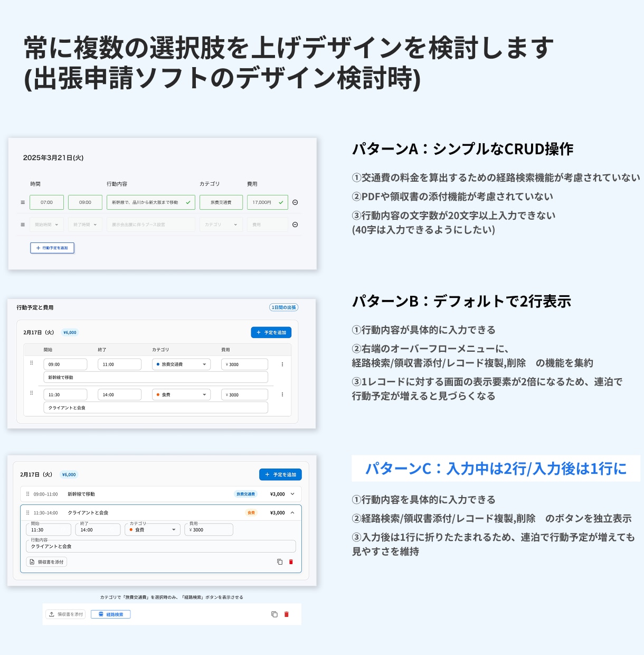644x655 pixels.
Task: Click the highlighted パターンC heading
Action: (x=496, y=469)
